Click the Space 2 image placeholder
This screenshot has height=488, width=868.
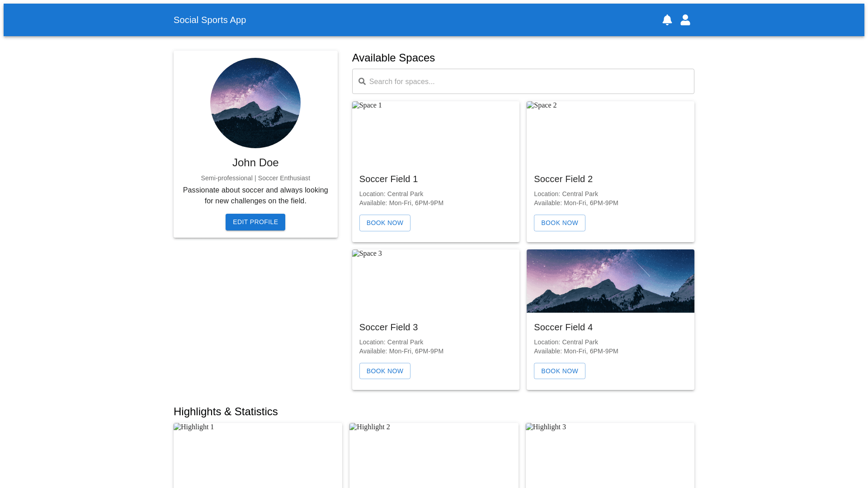610,133
